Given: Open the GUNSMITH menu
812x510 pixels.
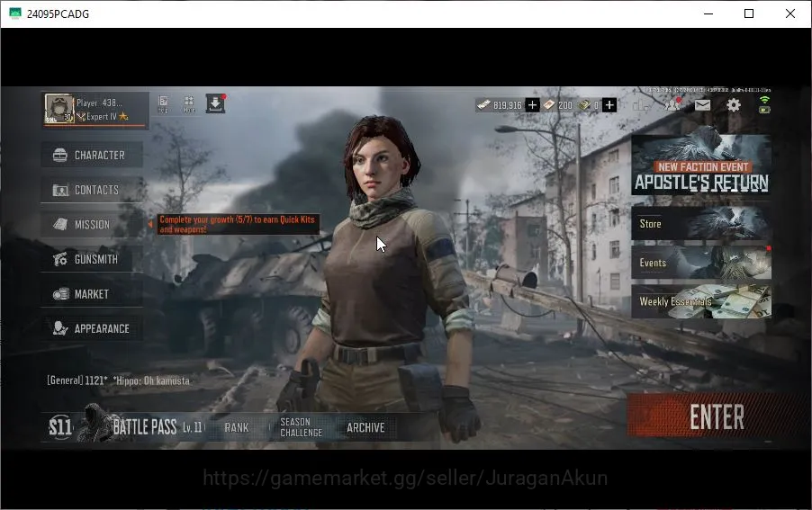Looking at the screenshot, I should (x=92, y=259).
